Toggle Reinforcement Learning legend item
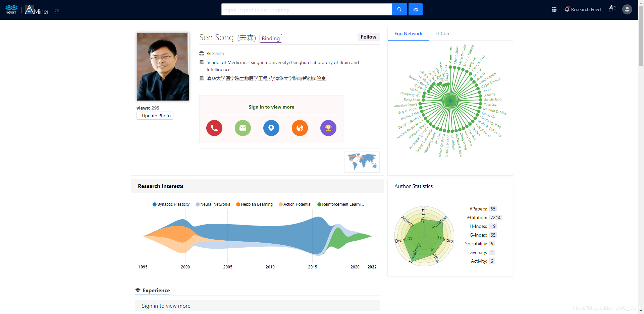 [x=340, y=204]
